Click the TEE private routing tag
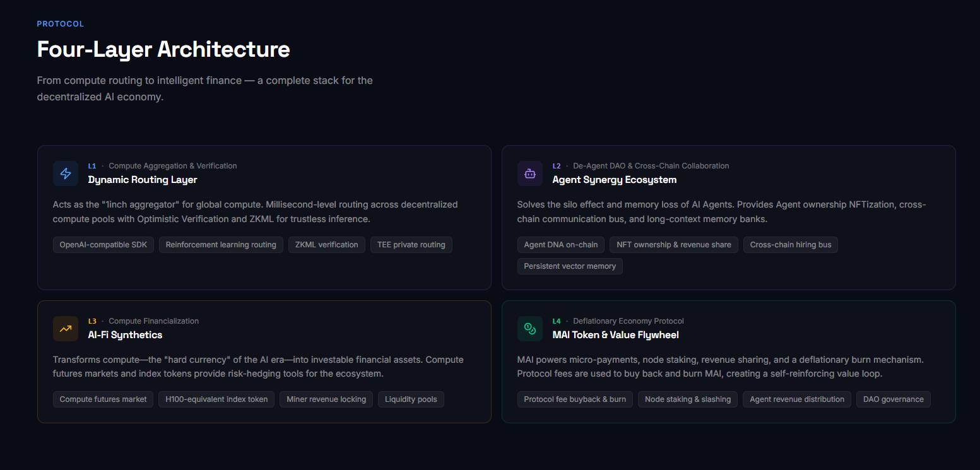980x470 pixels. pyautogui.click(x=411, y=245)
